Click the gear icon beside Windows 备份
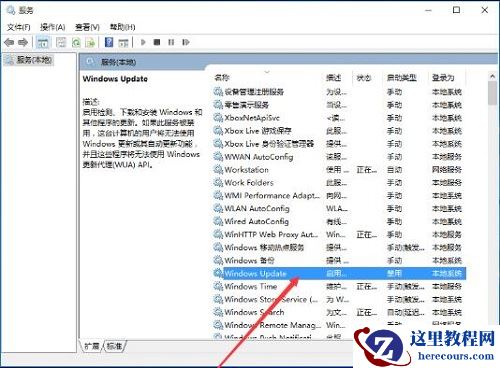This screenshot has height=368, width=500. pyautogui.click(x=218, y=260)
